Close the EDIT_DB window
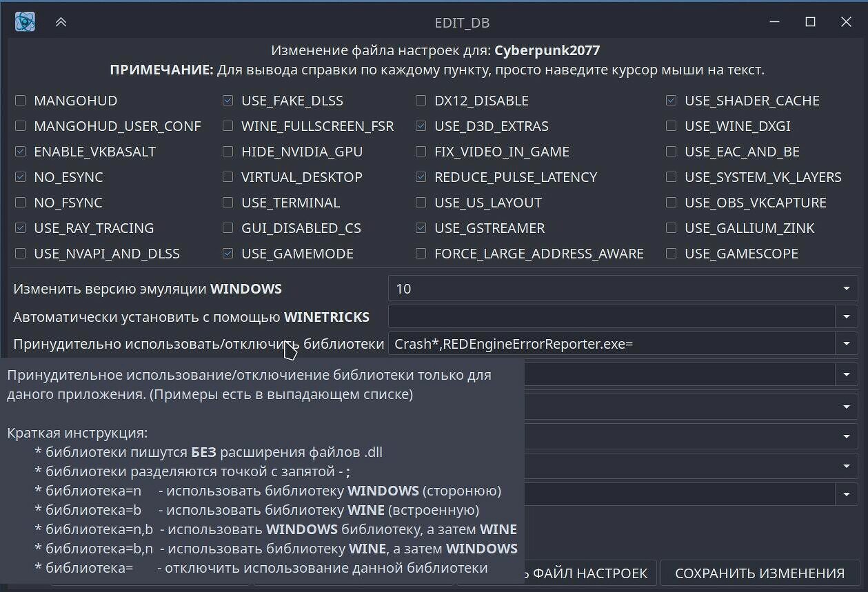Viewport: 868px width, 592px height. (x=846, y=22)
